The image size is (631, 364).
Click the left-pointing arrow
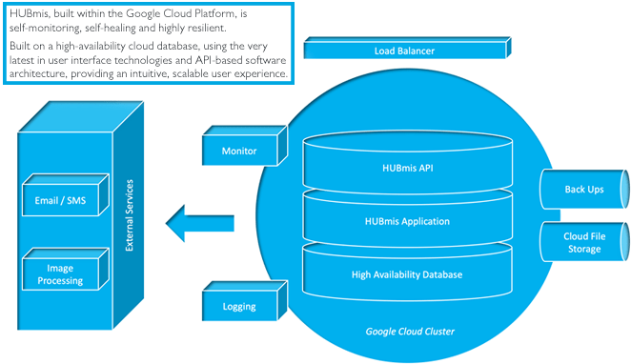199,223
